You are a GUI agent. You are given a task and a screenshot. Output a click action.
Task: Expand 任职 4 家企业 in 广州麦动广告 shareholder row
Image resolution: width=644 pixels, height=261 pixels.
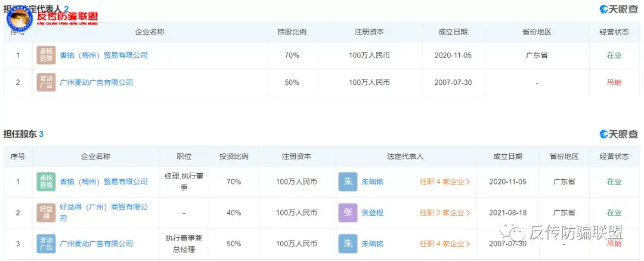pyautogui.click(x=445, y=244)
